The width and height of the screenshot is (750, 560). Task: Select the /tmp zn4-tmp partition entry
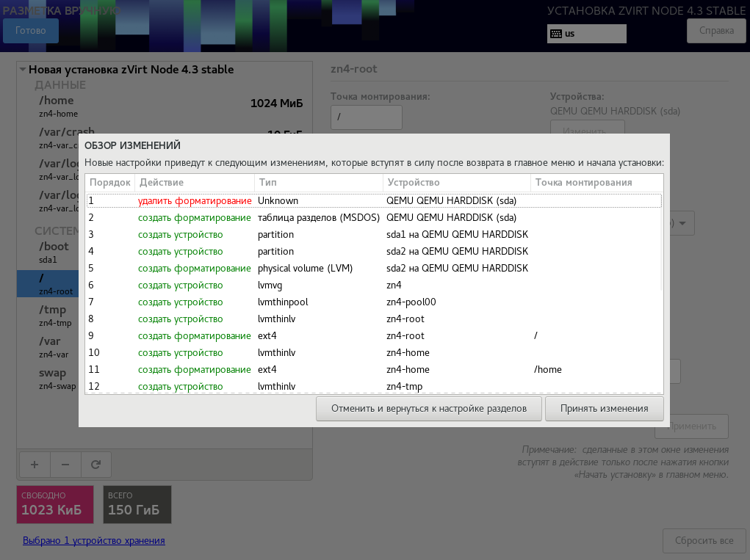(x=48, y=316)
